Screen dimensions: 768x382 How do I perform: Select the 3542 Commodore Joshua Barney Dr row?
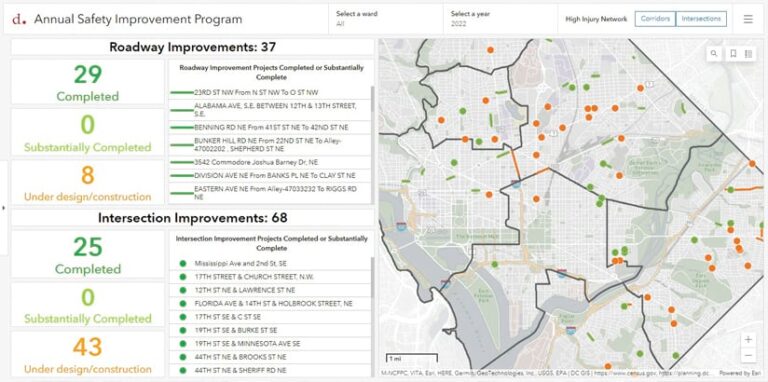tap(269, 162)
